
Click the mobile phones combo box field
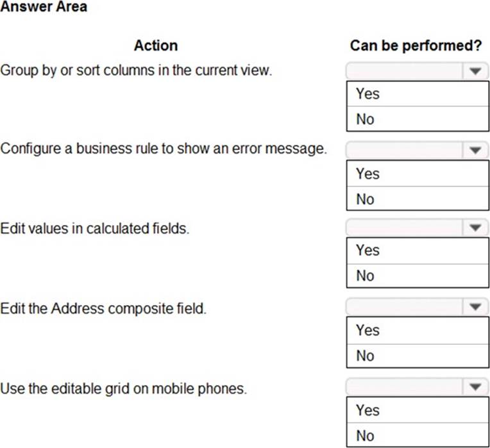[404, 387]
